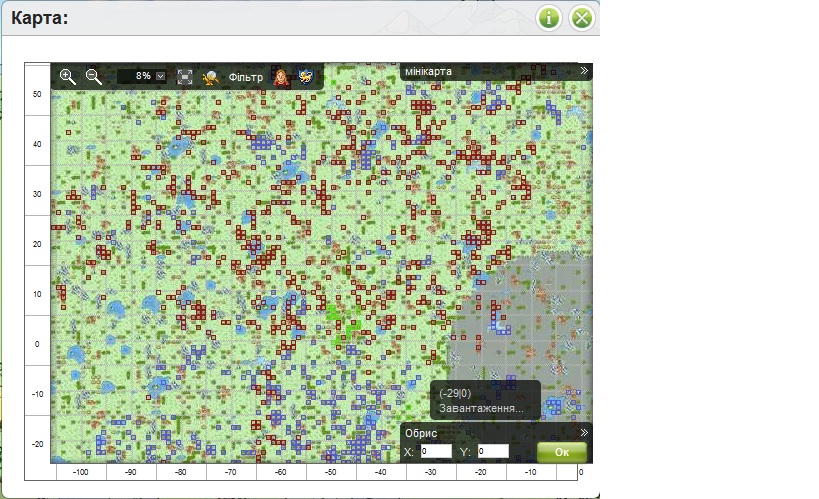Expand the мінікарта panel arrows
The width and height of the screenshot is (819, 499).
pos(584,71)
